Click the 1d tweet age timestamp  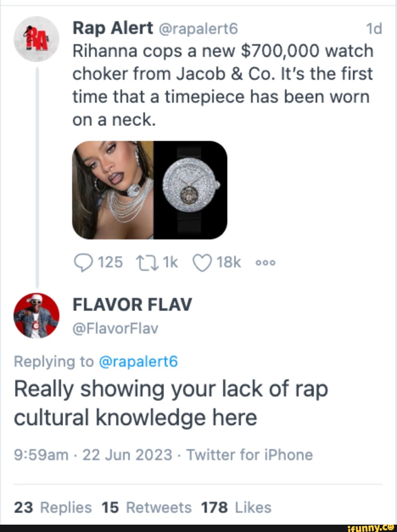click(x=374, y=29)
